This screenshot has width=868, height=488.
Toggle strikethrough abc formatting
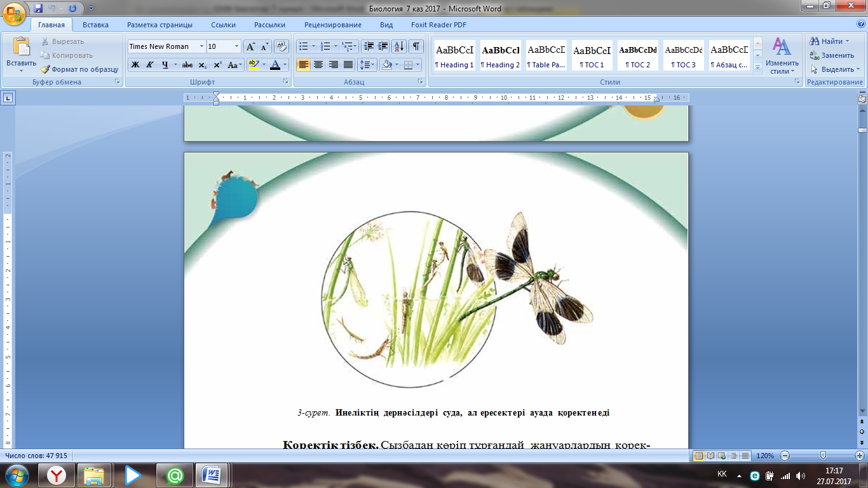pyautogui.click(x=187, y=65)
